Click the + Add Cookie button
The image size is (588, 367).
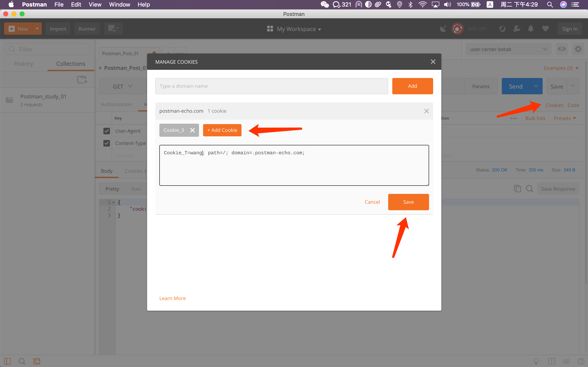[222, 130]
